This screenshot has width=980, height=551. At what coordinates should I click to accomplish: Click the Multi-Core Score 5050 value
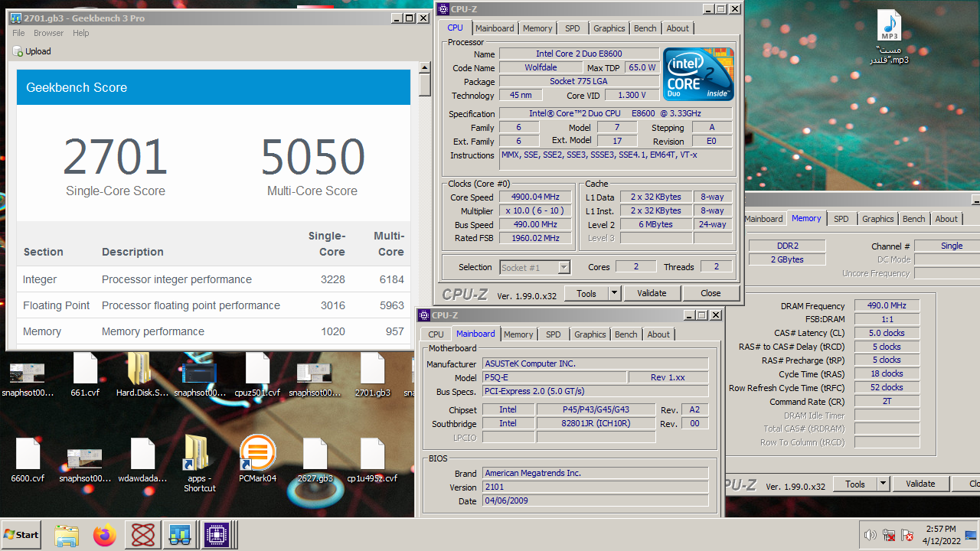coord(312,157)
